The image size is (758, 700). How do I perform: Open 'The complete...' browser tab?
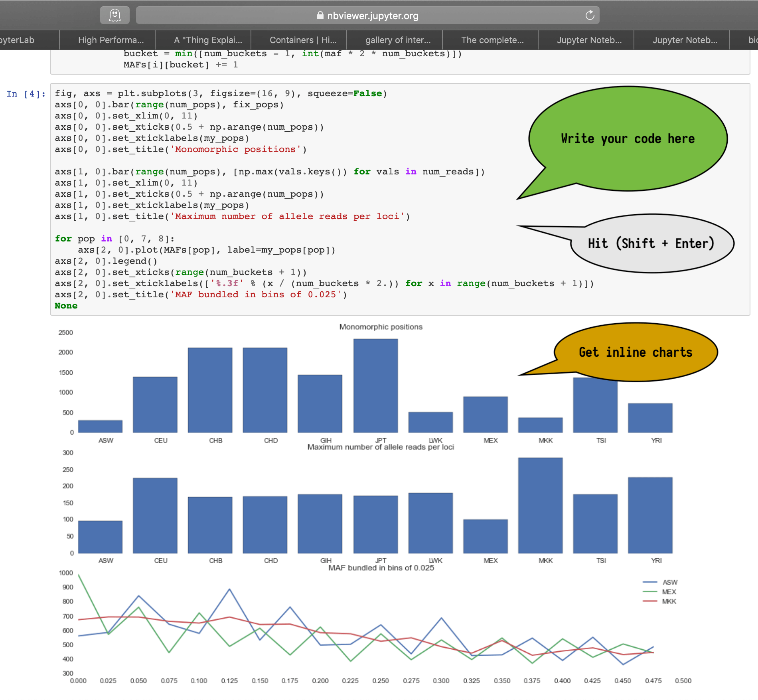coord(492,40)
